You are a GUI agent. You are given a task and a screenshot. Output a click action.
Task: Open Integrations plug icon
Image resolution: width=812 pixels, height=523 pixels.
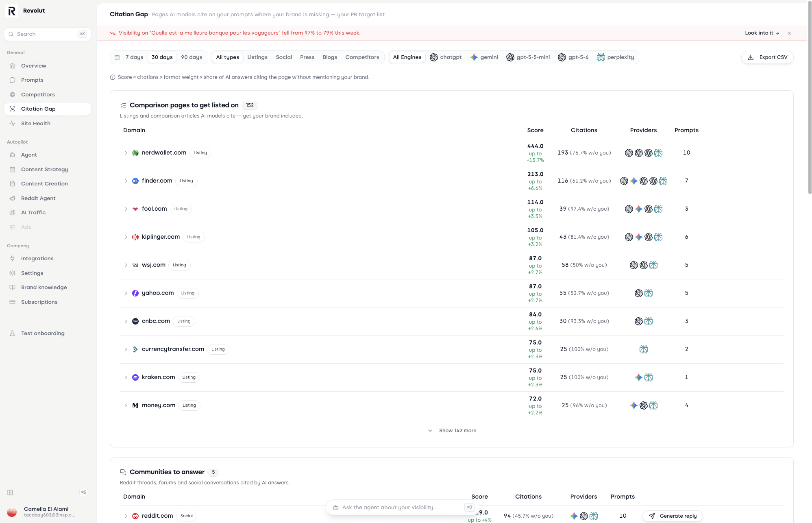[13, 259]
